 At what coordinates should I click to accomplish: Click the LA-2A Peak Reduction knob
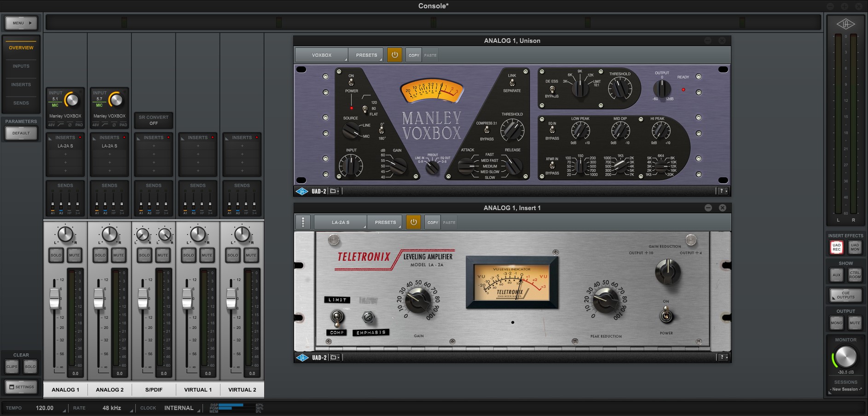click(606, 300)
